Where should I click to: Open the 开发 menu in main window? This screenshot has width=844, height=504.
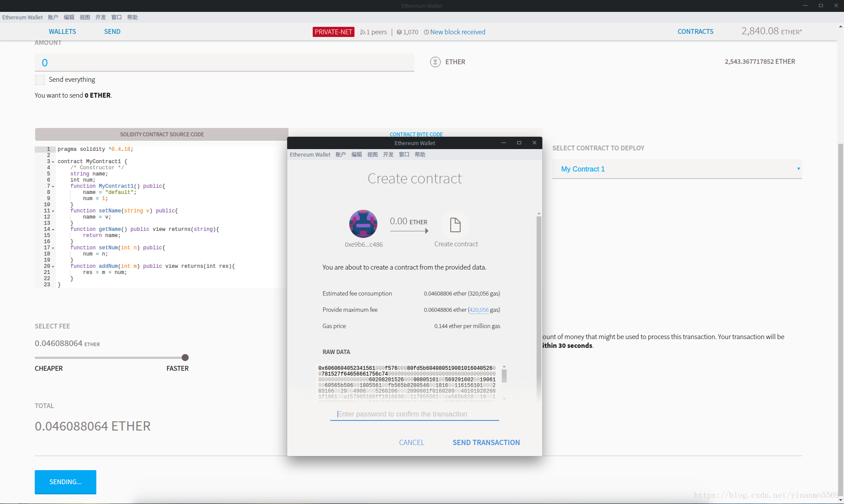tap(101, 17)
